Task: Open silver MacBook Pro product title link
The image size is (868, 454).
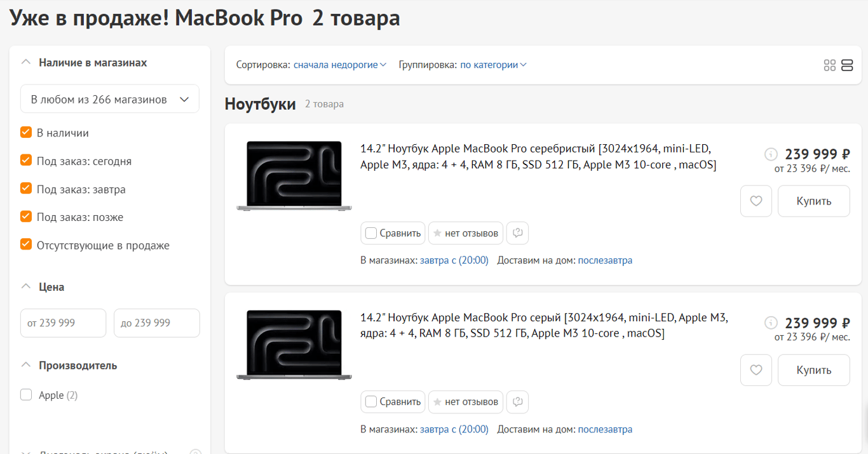Action: [538, 157]
